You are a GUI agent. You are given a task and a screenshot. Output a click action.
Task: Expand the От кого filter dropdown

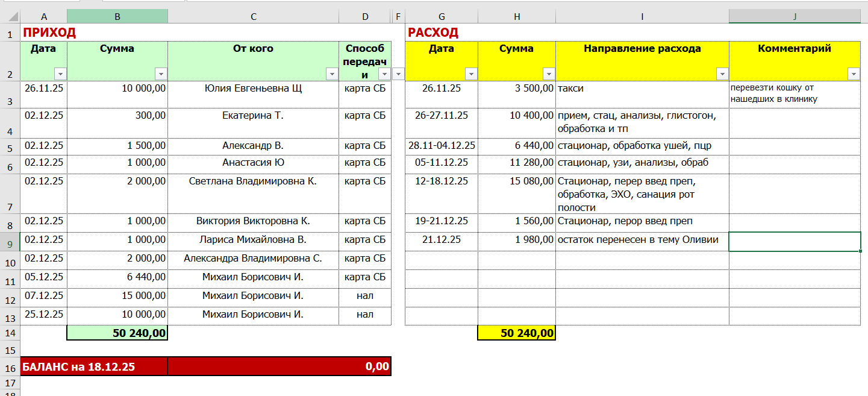pyautogui.click(x=332, y=74)
